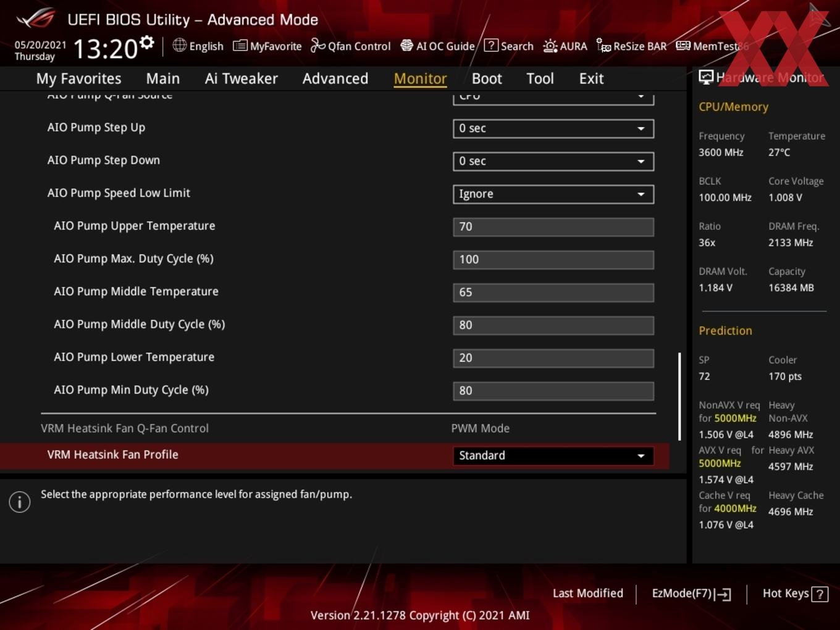The width and height of the screenshot is (840, 630).
Task: Click the 16384 MB capacity value
Action: [791, 288]
